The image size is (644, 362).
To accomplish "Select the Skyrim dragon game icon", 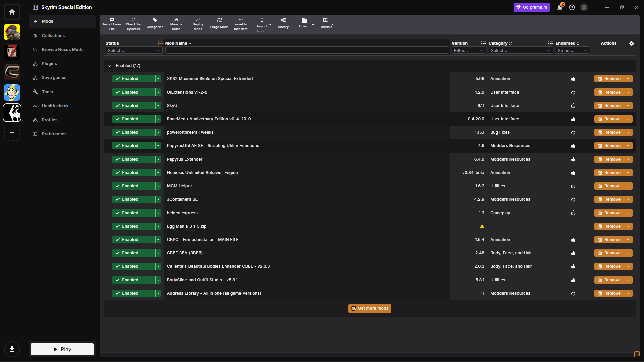I will tap(12, 113).
